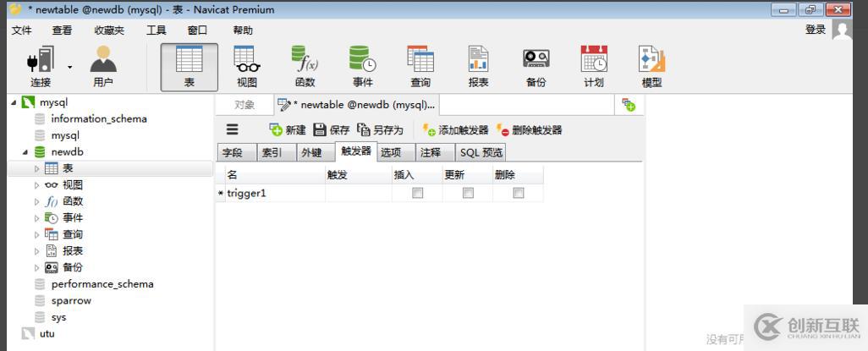Viewport: 868px width, 351px height.
Task: Open the 模型 model toolbar icon
Action: [x=651, y=67]
